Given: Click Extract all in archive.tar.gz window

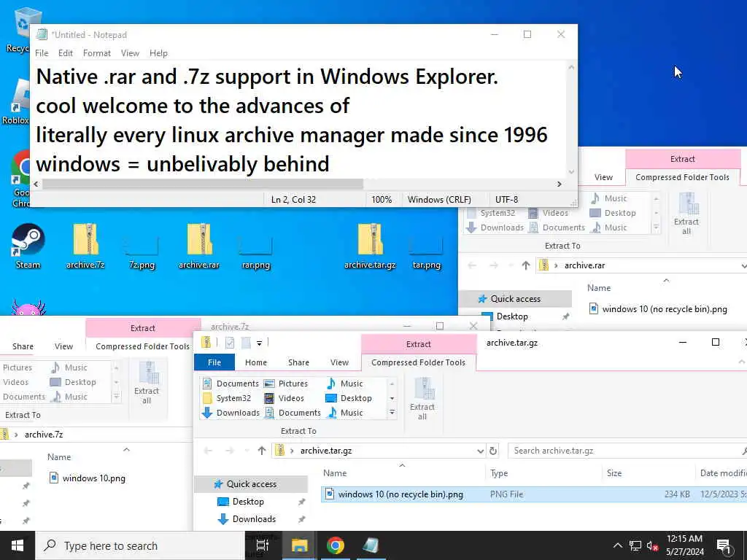Looking at the screenshot, I should point(422,398).
